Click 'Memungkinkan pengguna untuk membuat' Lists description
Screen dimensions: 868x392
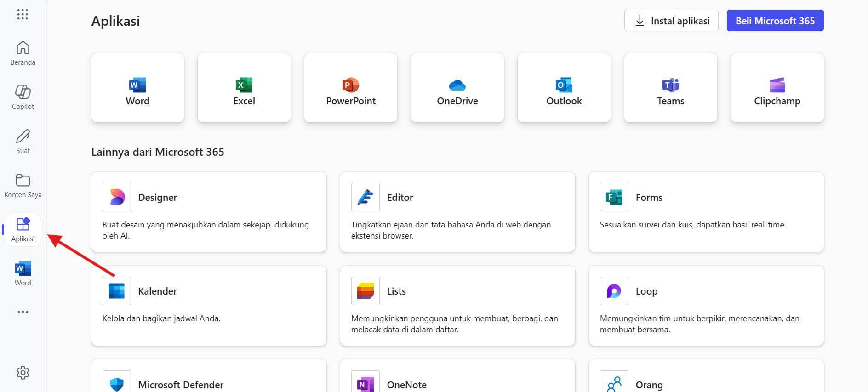[454, 324]
